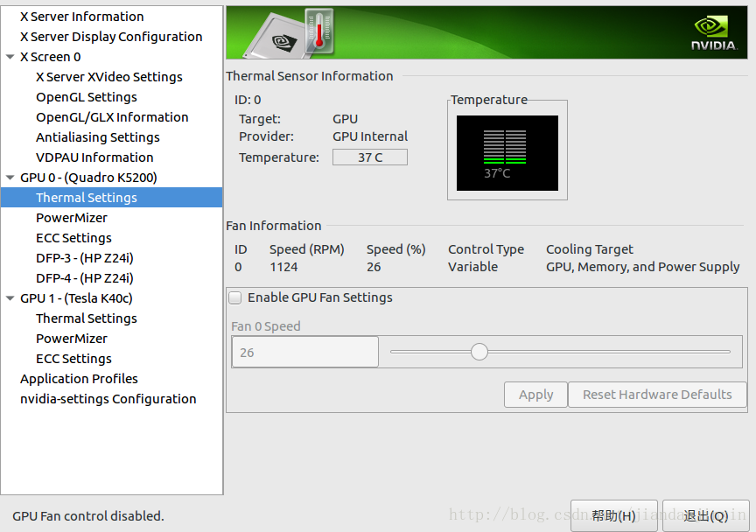Click the 26 percent fan speed value
Screen dimensions: 756x532
point(374,267)
